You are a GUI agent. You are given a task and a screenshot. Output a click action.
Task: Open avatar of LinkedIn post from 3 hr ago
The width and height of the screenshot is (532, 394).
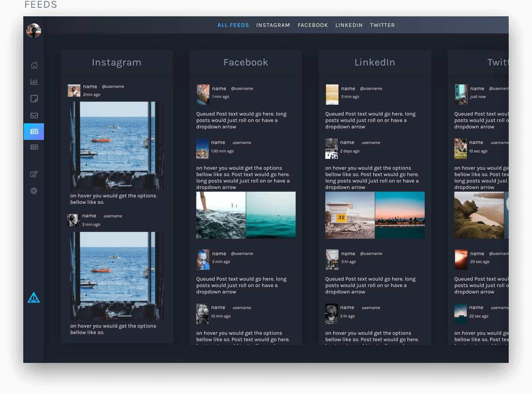point(332,260)
